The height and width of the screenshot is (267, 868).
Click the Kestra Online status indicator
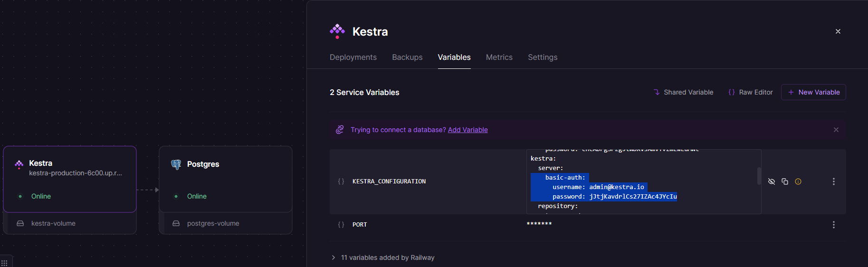pos(35,196)
